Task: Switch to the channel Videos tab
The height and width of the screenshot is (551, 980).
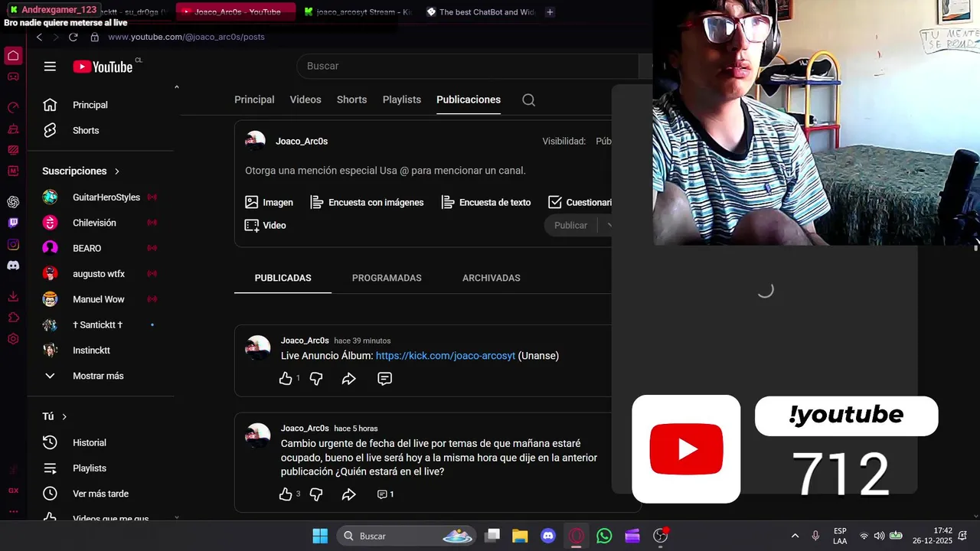Action: tap(305, 99)
